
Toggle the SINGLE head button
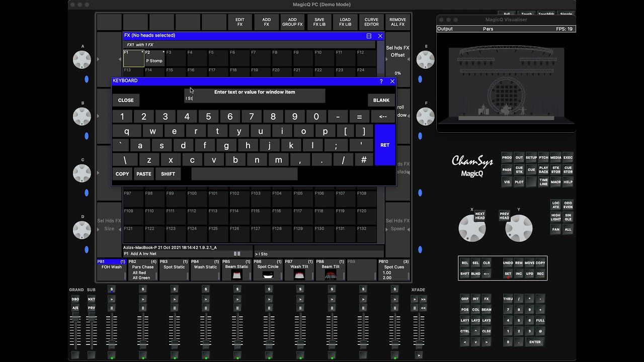pyautogui.click(x=568, y=217)
